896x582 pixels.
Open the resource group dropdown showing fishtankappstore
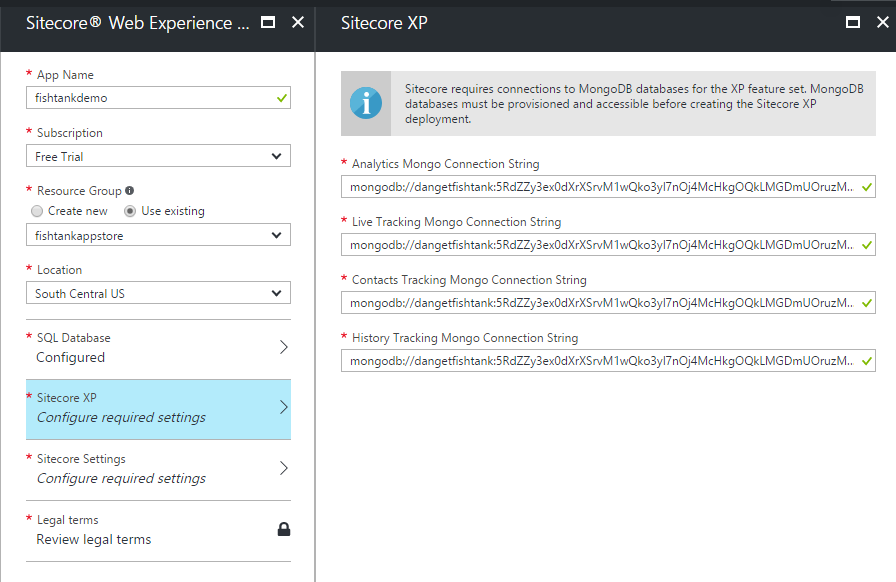pos(158,235)
